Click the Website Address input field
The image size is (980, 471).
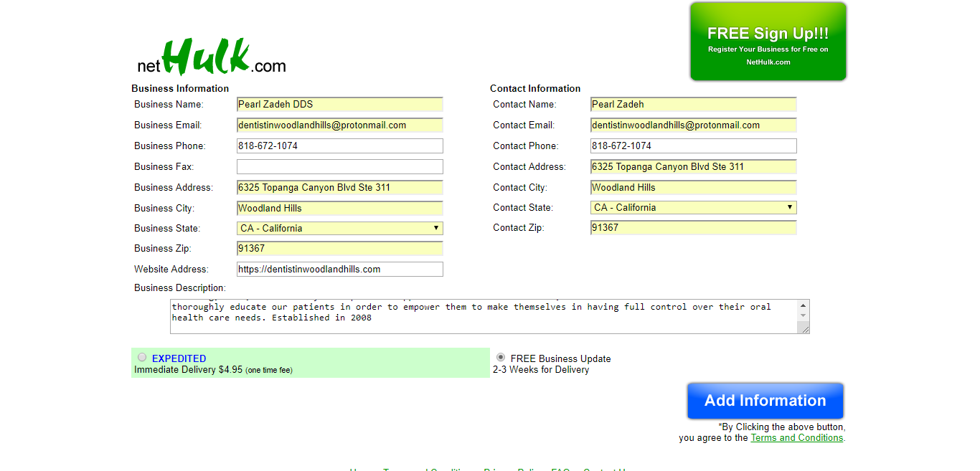pos(340,270)
